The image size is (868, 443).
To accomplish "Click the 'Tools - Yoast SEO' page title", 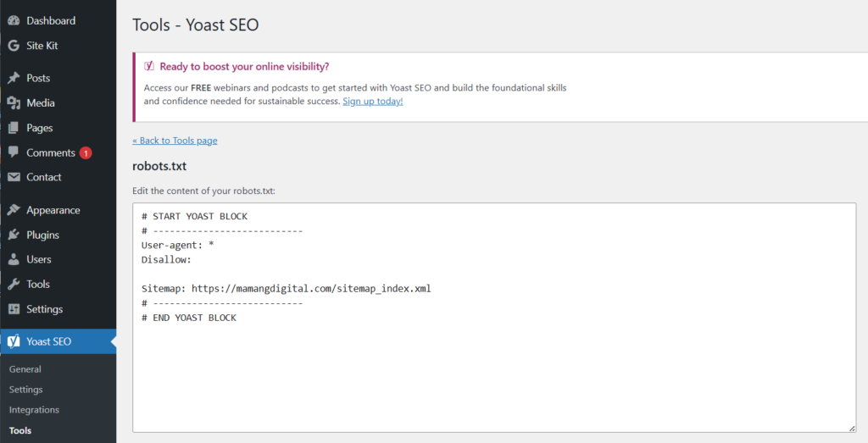I will point(196,25).
